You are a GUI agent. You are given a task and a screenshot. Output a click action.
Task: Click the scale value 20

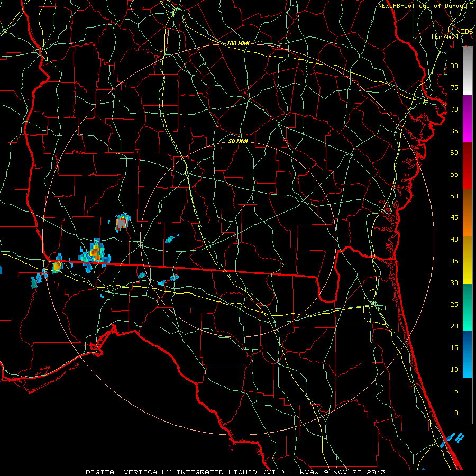(x=454, y=326)
